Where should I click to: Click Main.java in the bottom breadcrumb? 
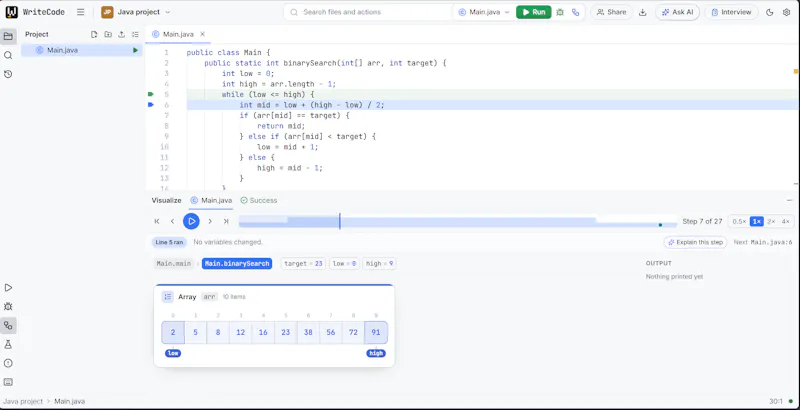coord(69,401)
